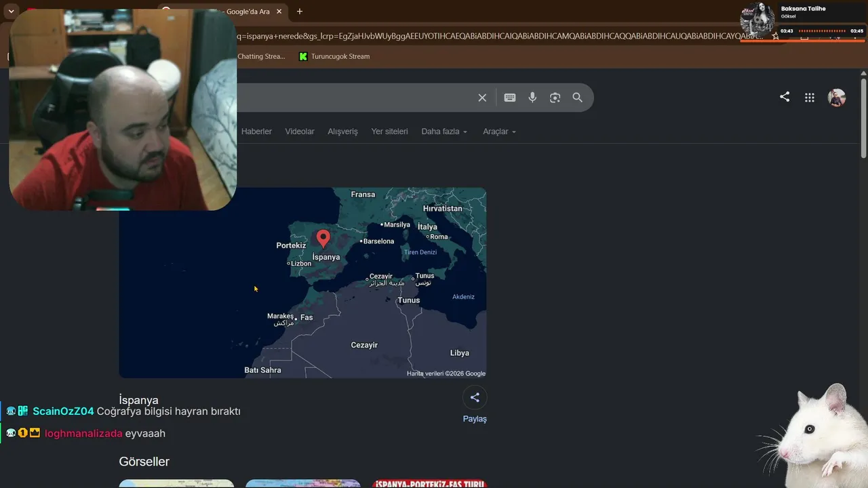This screenshot has width=868, height=488.
Task: Click the Harita verileri ©2026 Google attribution
Action: click(x=446, y=373)
